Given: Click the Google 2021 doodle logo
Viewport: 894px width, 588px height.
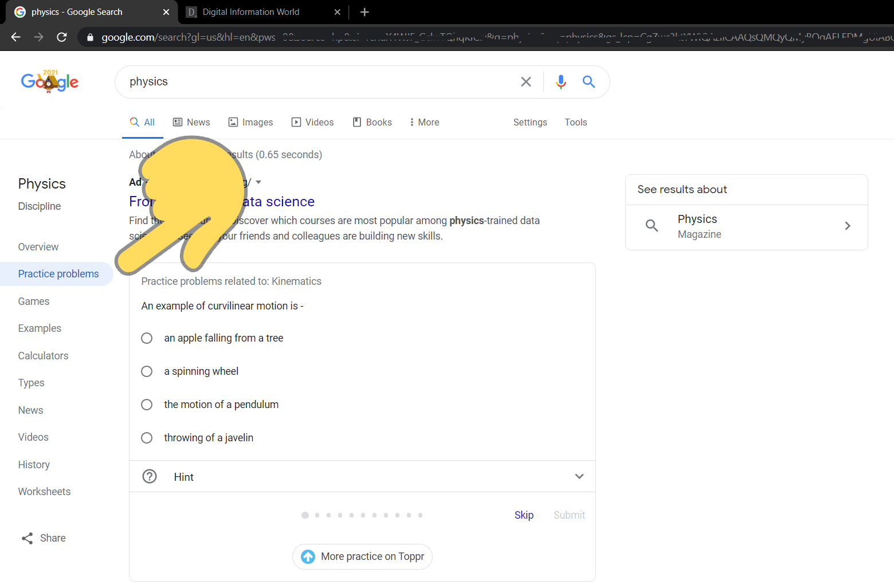Looking at the screenshot, I should coord(49,81).
